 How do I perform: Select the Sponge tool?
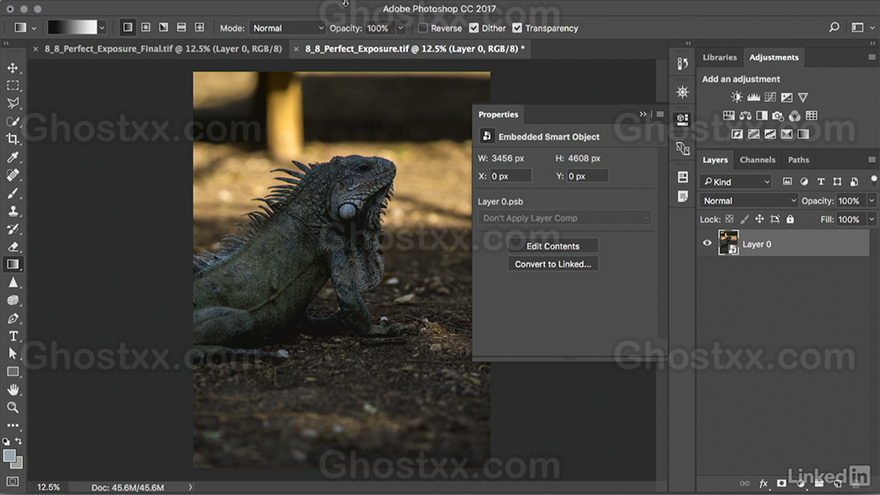(x=12, y=300)
